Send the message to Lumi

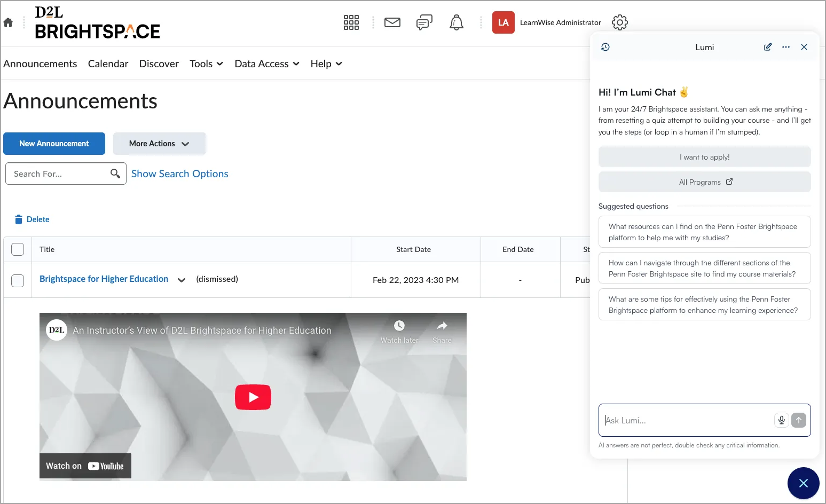coord(799,420)
